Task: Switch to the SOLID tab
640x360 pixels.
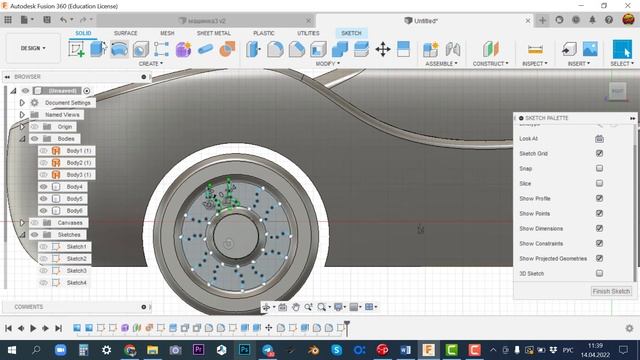Action: click(83, 33)
